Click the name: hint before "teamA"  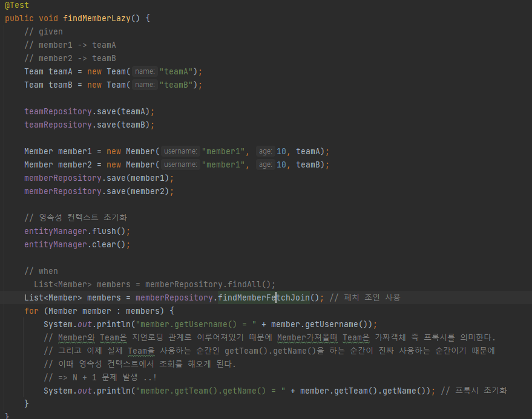145,71
